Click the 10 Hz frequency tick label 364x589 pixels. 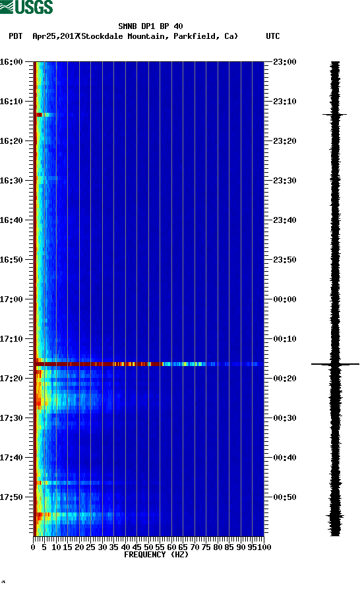56,547
